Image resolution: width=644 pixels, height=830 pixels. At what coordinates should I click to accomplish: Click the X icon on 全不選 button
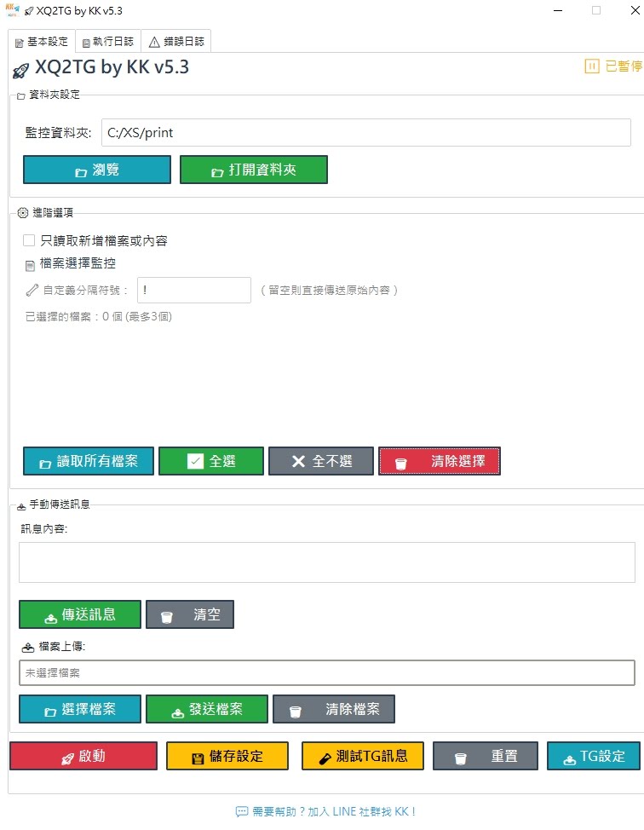[x=298, y=461]
